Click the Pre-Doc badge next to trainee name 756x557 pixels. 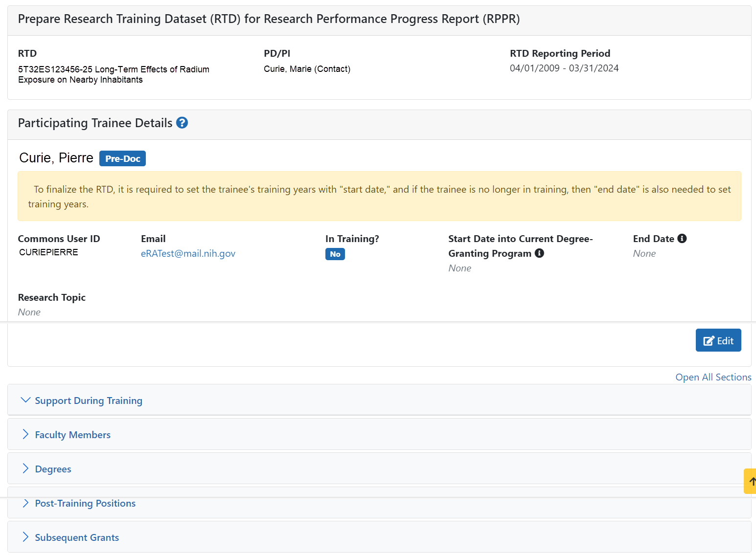[x=122, y=158]
